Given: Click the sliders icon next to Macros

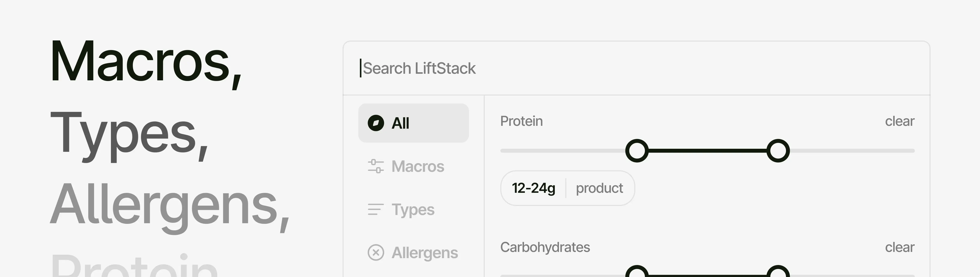Looking at the screenshot, I should tap(375, 166).
